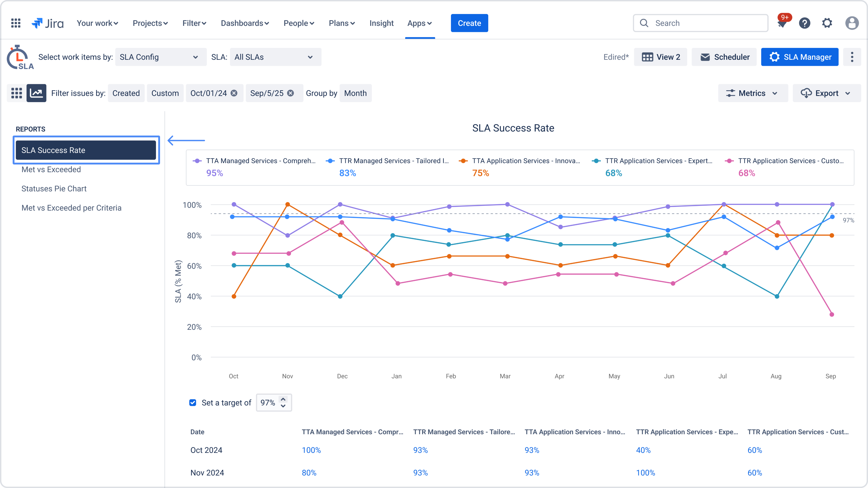Toggle the TTA Managed Services legend series

point(261,161)
